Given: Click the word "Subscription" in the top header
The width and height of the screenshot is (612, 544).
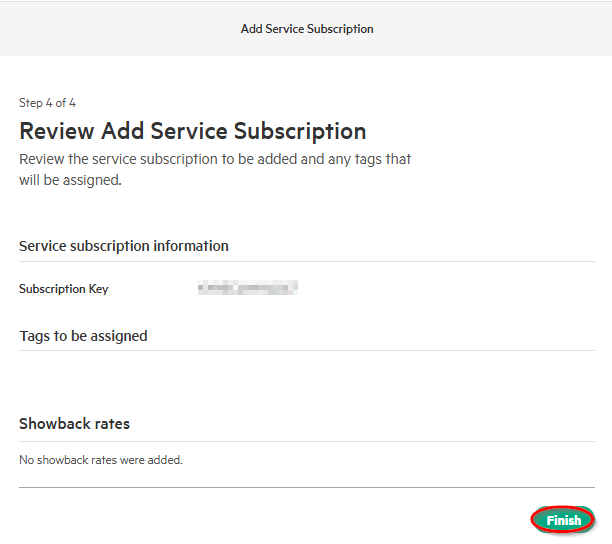Looking at the screenshot, I should [x=341, y=29].
